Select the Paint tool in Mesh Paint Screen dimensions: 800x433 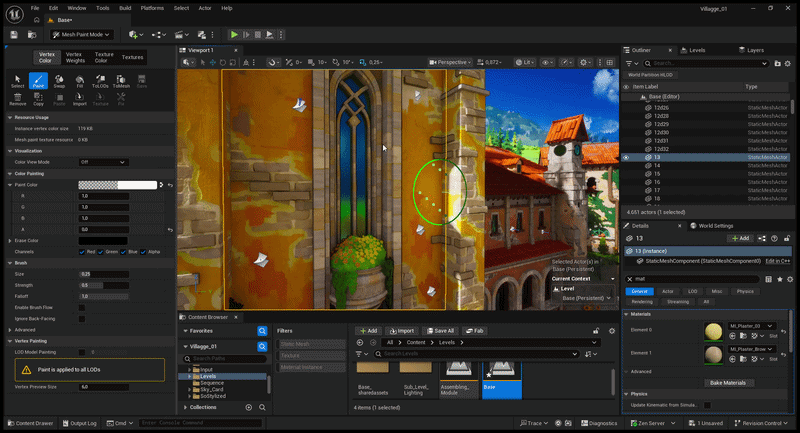[x=38, y=81]
